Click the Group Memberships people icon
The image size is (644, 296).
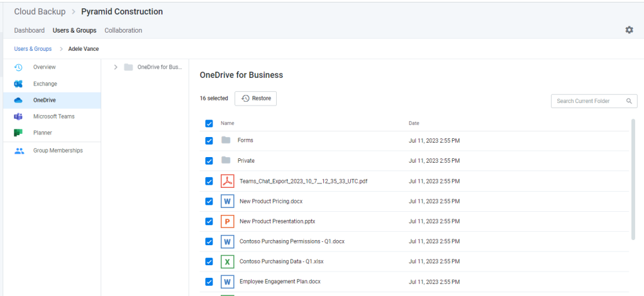click(x=19, y=151)
